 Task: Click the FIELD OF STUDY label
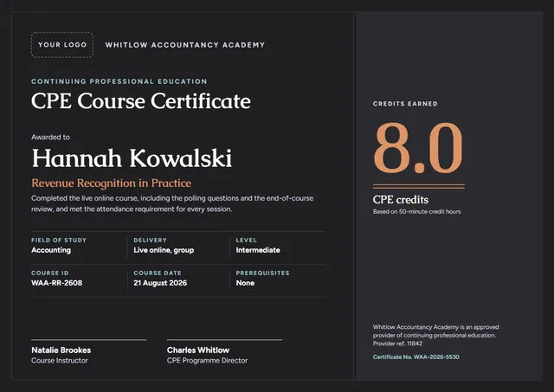click(x=59, y=240)
